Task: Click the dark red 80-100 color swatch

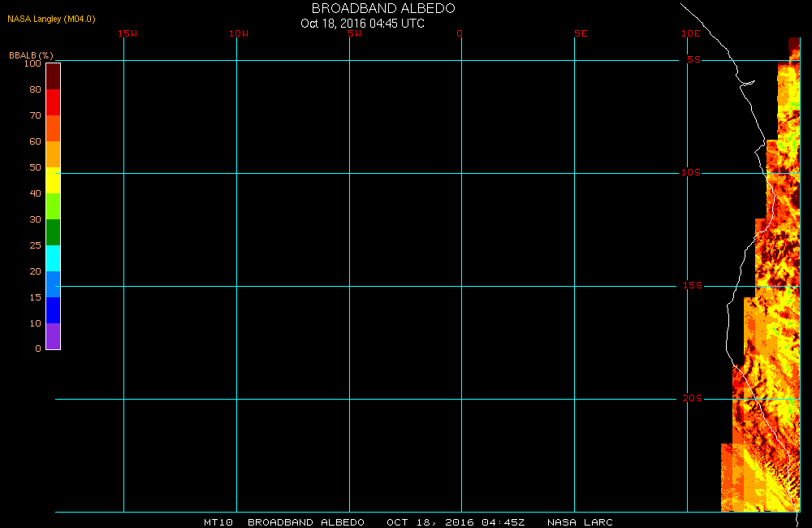Action: click(54, 76)
